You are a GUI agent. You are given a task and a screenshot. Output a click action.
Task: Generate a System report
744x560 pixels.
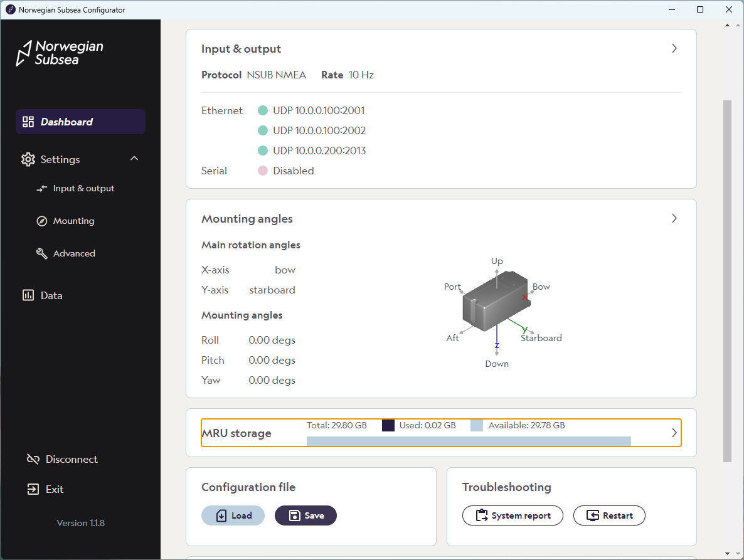(513, 515)
